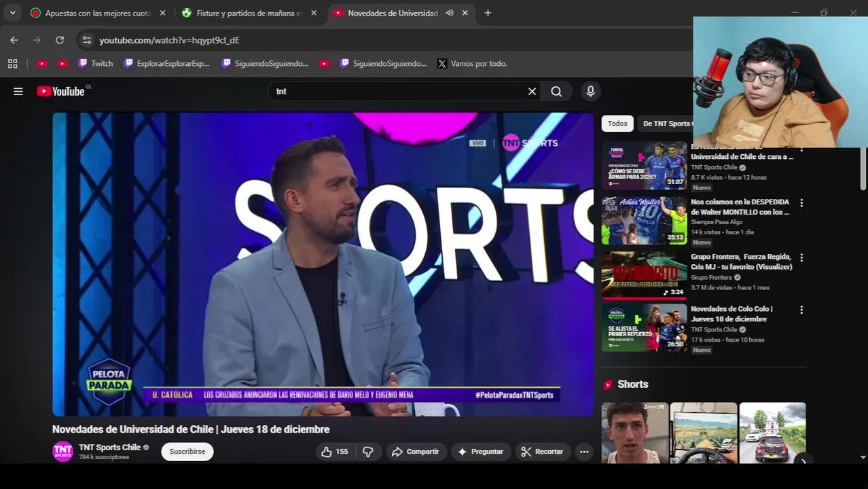Open more actions three-dot menu
Viewport: 868px width, 489px height.
tap(584, 452)
